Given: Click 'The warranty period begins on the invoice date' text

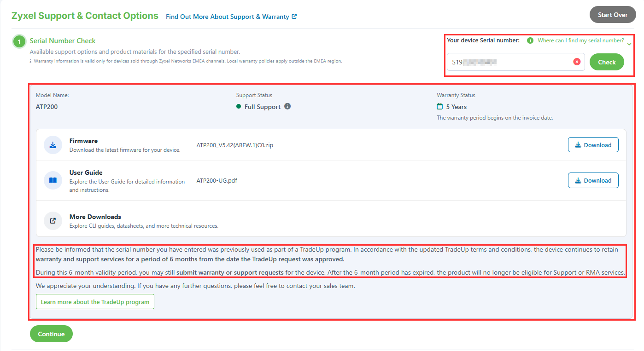Looking at the screenshot, I should [x=495, y=118].
